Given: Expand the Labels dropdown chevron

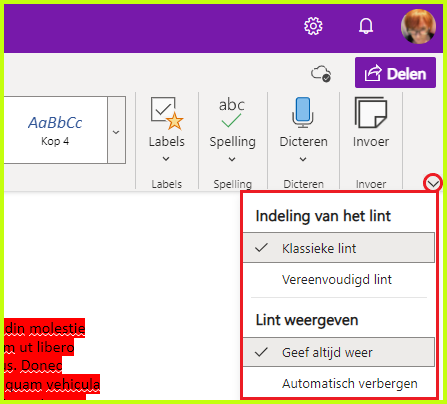Looking at the screenshot, I should 166,159.
